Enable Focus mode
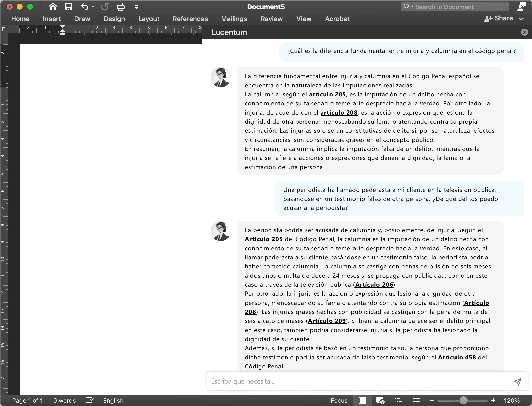The image size is (532, 406). point(334,400)
